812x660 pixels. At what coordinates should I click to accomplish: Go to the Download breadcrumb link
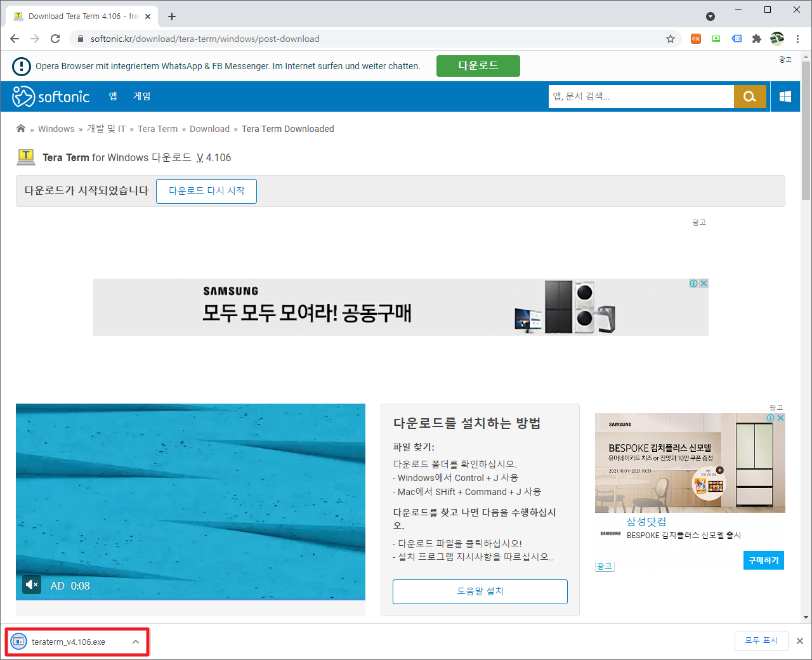tap(209, 129)
